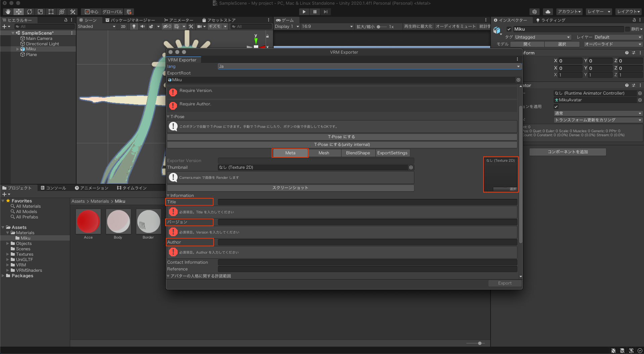Open the Untagged tag dropdown

(x=542, y=37)
